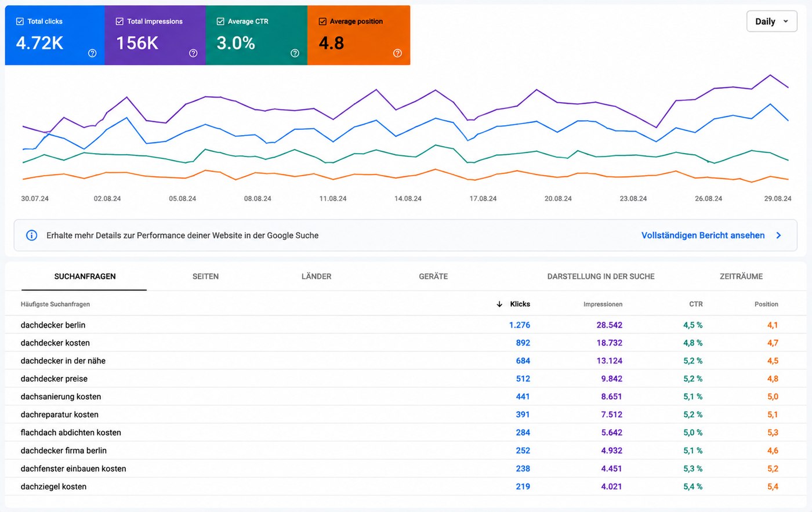This screenshot has height=512, width=812.
Task: Click the query 'dachdecker preise'
Action: [x=54, y=379]
